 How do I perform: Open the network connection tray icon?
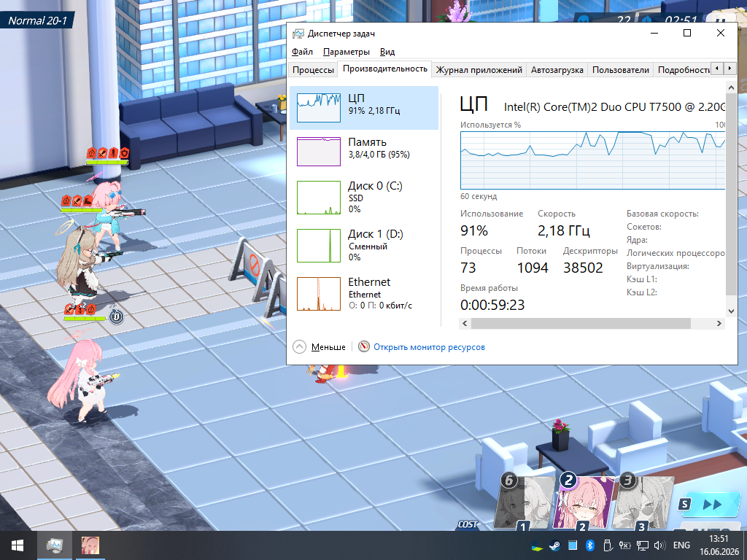[642, 545]
